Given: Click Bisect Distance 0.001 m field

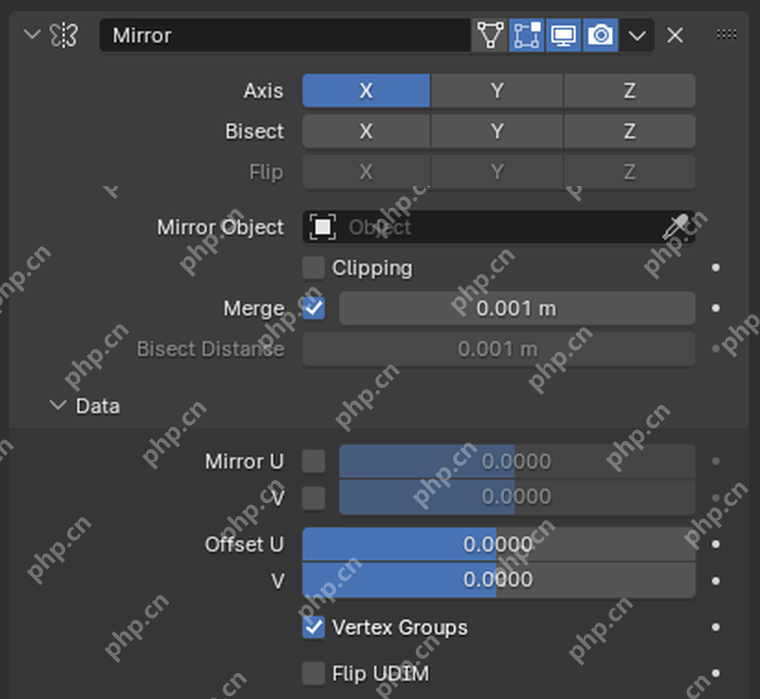Looking at the screenshot, I should tap(499, 349).
